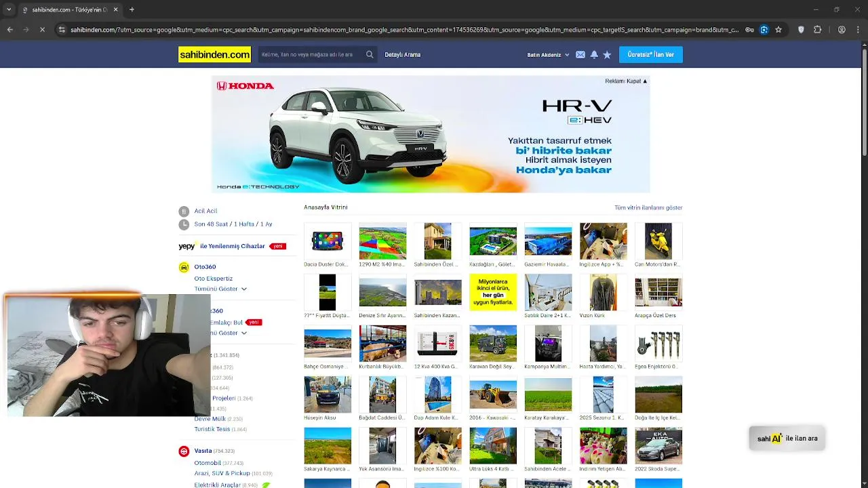Viewport: 868px width, 488px height.
Task: Click the clock icon beside Son 48 Saat
Action: [184, 224]
